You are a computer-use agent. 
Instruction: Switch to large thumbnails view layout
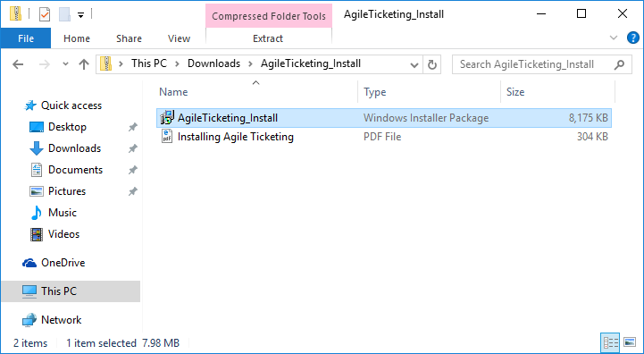coord(630,342)
